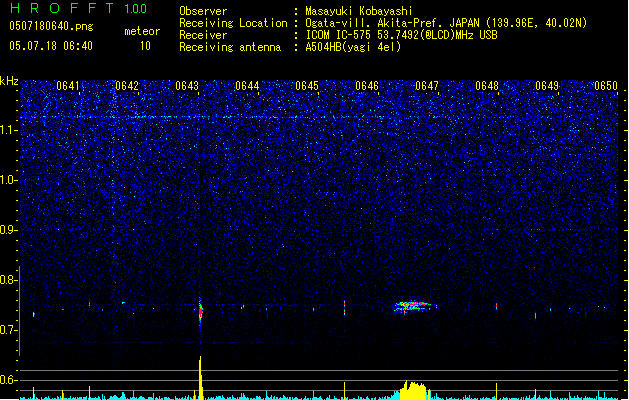
Task: Click the small red echo near 0648
Action: click(496, 307)
